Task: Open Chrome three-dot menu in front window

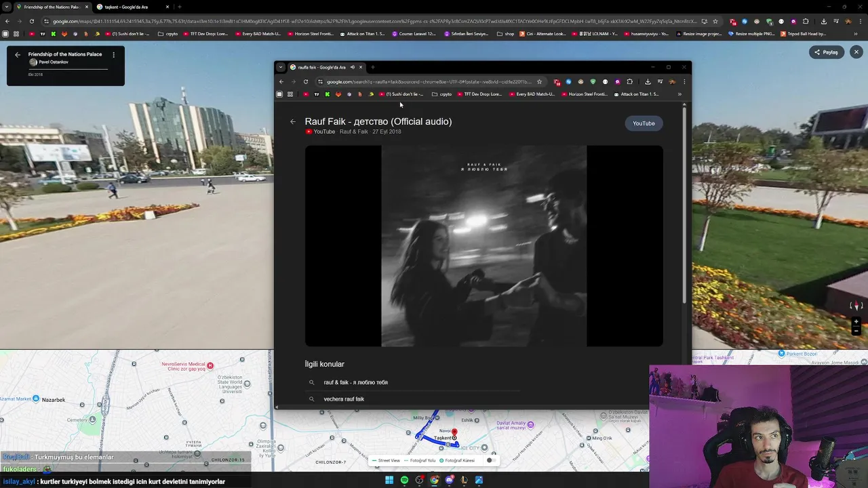Action: point(684,82)
